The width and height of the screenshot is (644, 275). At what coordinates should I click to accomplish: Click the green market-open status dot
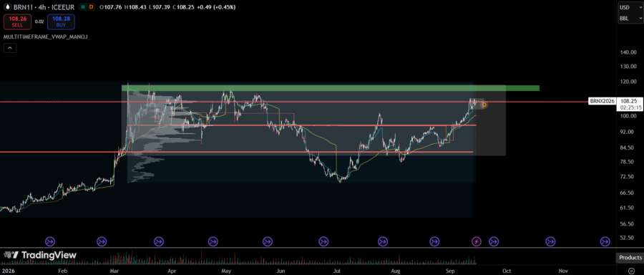click(x=83, y=7)
